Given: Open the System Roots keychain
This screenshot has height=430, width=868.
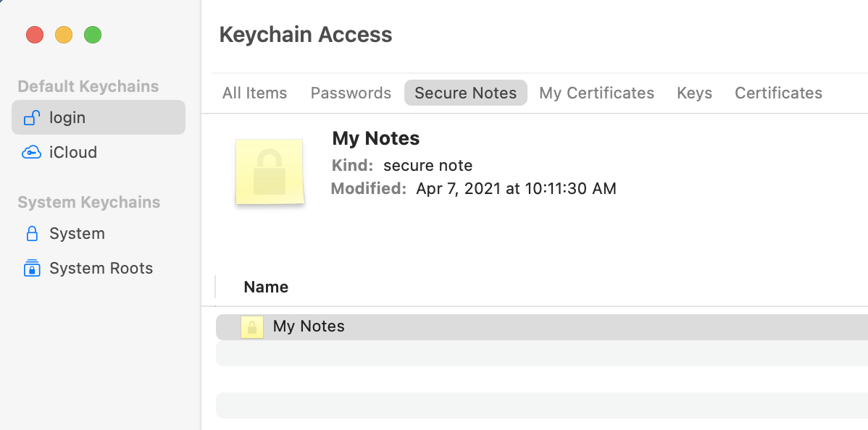Looking at the screenshot, I should (x=101, y=268).
